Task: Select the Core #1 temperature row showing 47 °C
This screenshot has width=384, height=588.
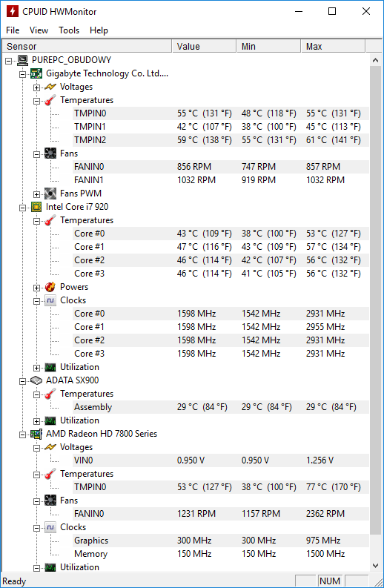Action: [221, 247]
